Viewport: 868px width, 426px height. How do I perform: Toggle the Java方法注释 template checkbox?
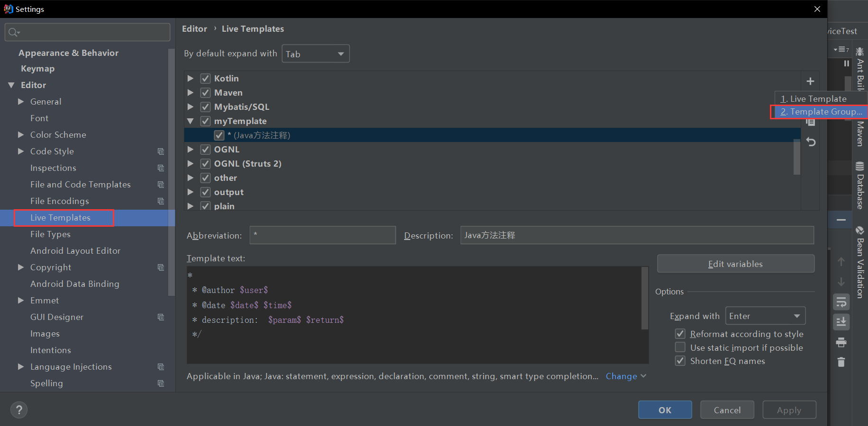pos(219,135)
